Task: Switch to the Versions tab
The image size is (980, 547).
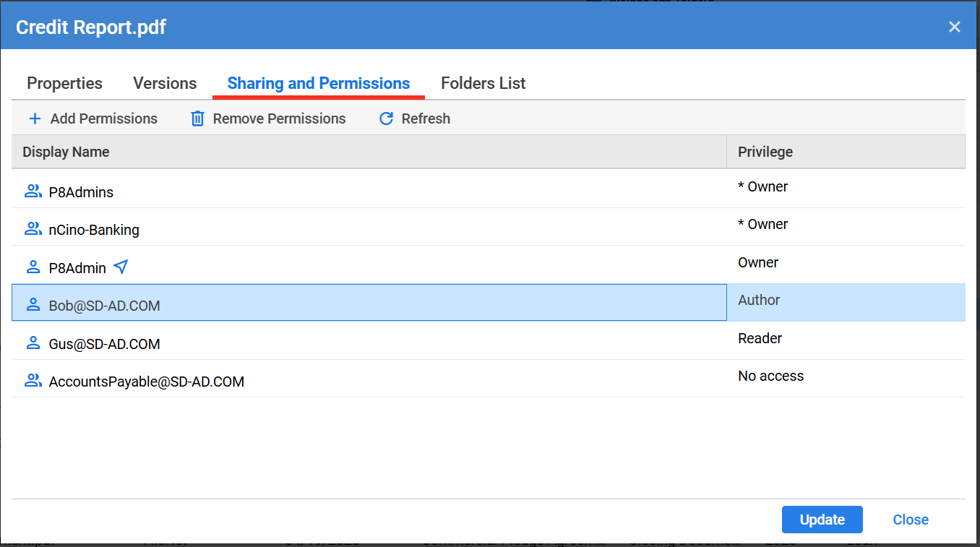Action: (x=165, y=83)
